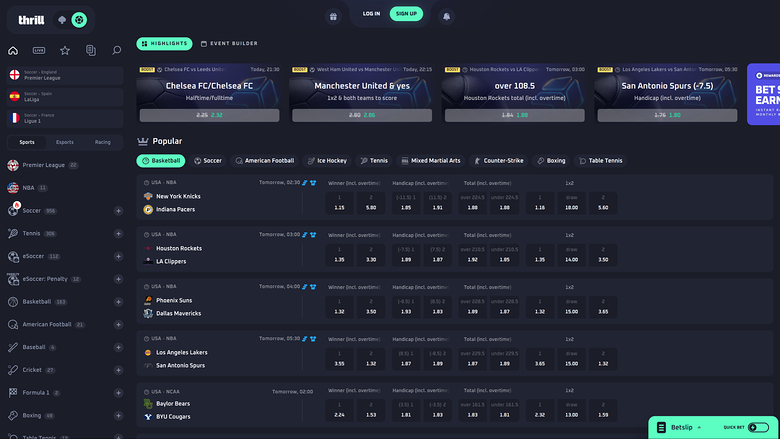Expand eSoccer with plus button
Viewport: 780px width, 439px height.
[x=118, y=257]
